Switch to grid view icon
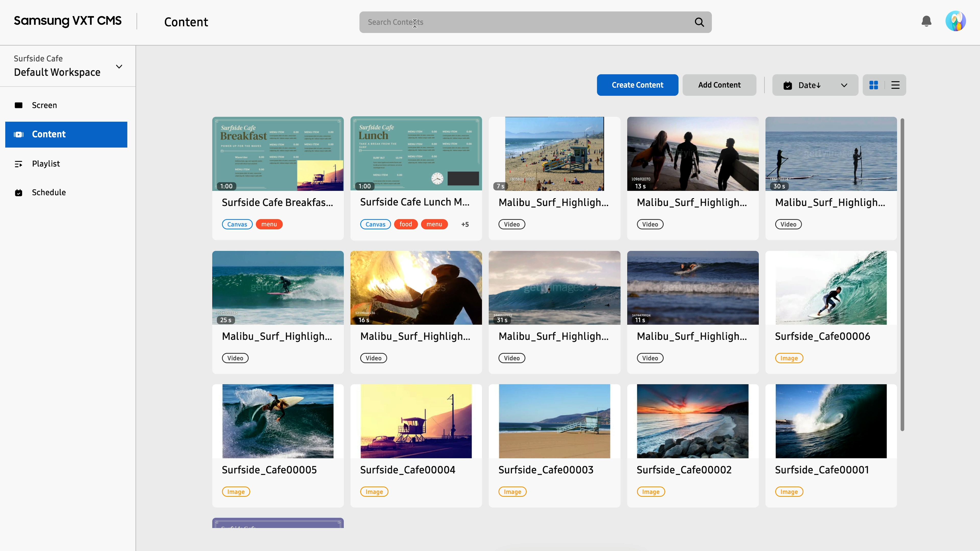Viewport: 980px width, 551px height. pyautogui.click(x=874, y=85)
